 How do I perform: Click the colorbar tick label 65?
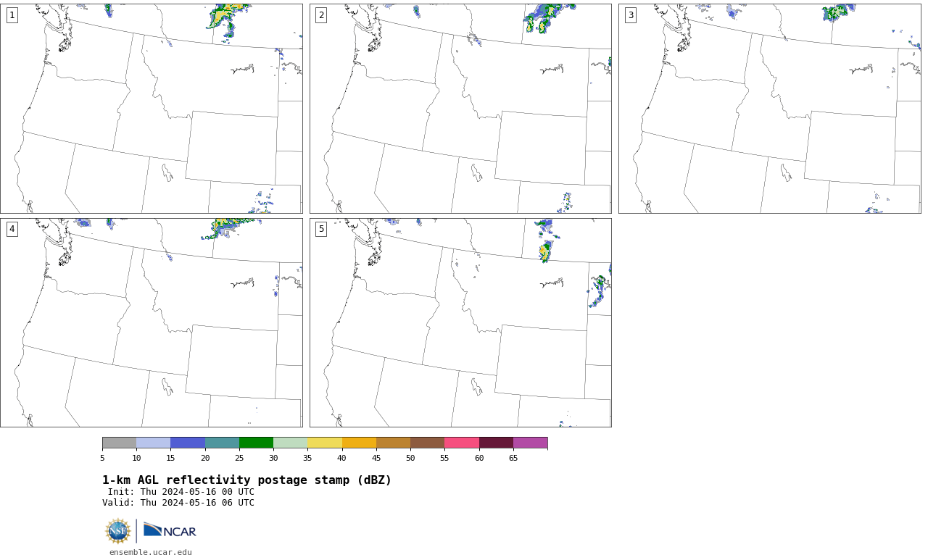pyautogui.click(x=513, y=458)
